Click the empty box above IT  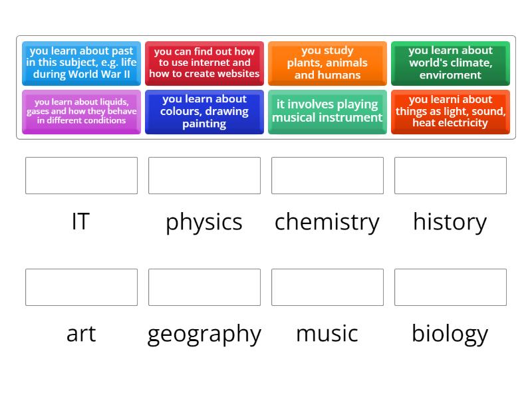tap(80, 176)
